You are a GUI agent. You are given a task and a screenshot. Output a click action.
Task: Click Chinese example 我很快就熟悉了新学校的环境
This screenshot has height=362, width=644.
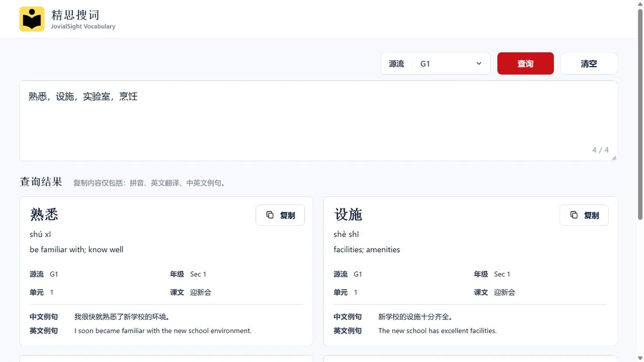pyautogui.click(x=122, y=317)
